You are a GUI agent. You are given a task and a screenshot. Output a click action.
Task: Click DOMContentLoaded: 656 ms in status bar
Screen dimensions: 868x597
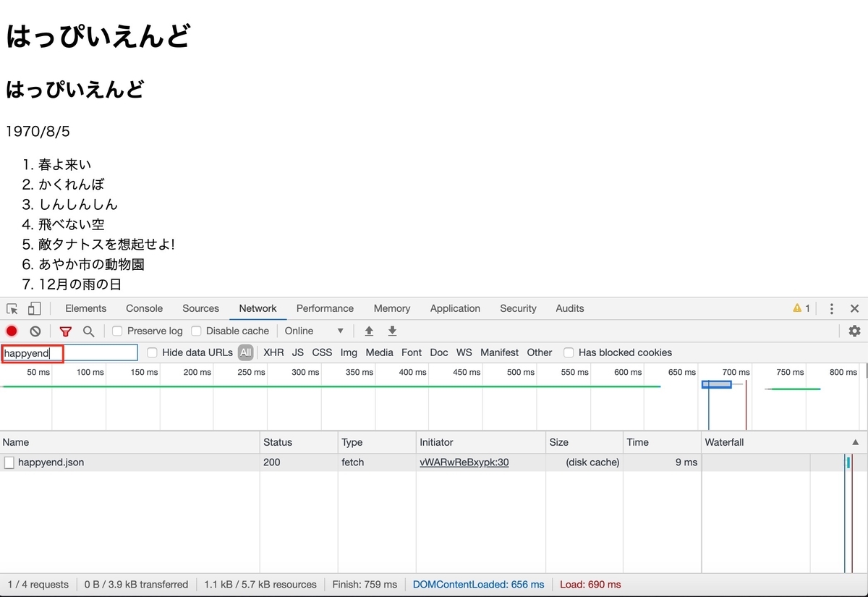(x=478, y=585)
